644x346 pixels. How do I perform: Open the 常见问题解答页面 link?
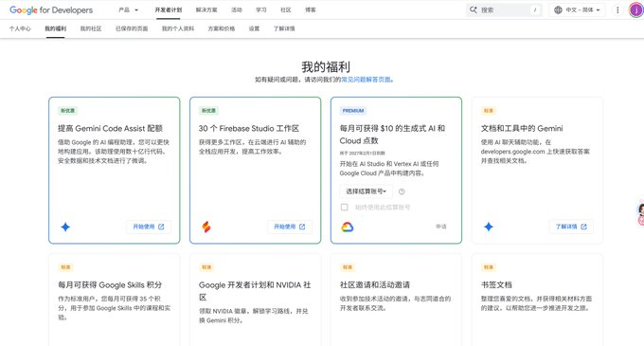[x=366, y=80]
